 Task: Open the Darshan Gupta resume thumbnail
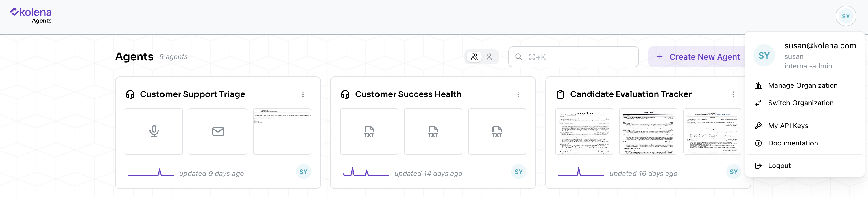(584, 131)
